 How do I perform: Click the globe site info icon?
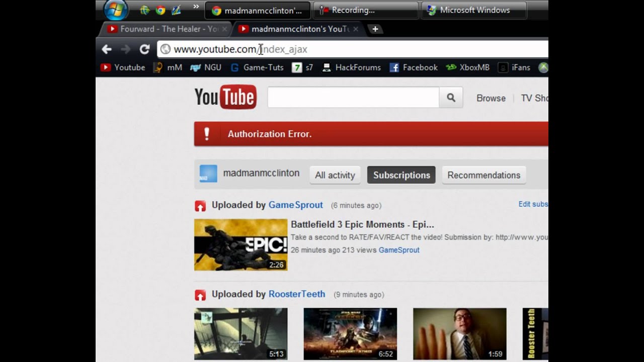pyautogui.click(x=165, y=49)
